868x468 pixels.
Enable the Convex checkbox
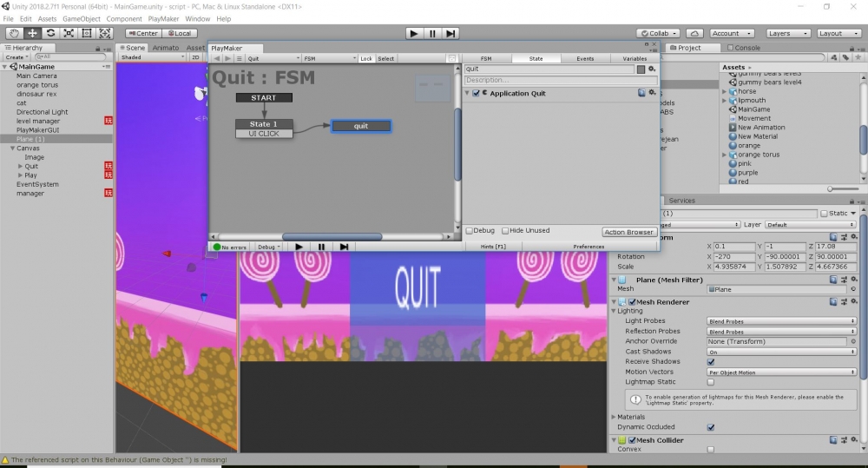pos(711,449)
